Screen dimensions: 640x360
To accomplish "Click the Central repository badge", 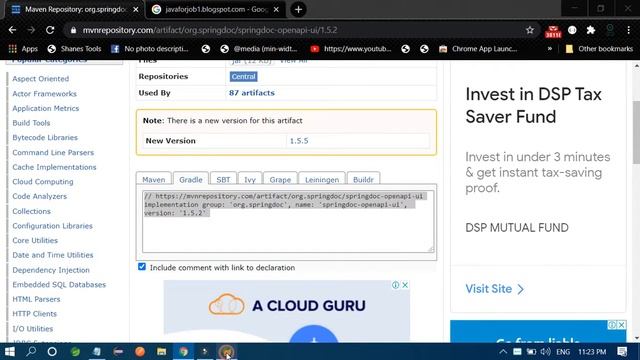I will click(x=243, y=76).
